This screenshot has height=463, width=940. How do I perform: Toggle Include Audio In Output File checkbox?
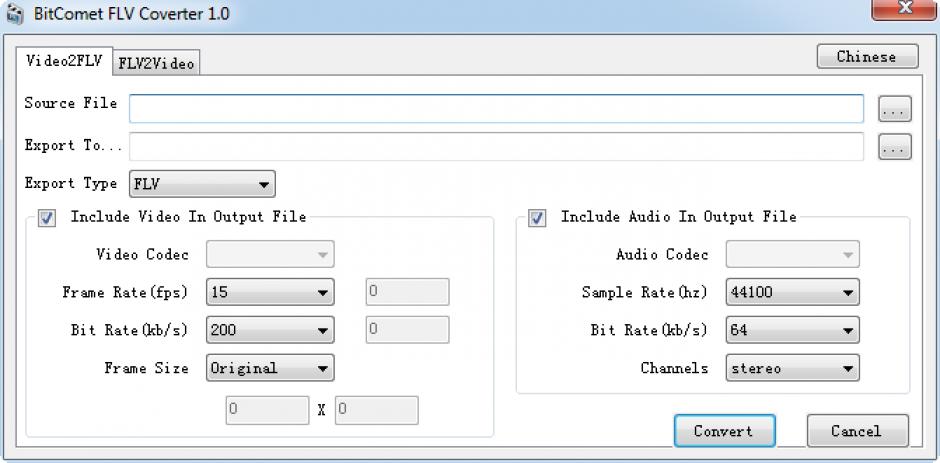pos(537,218)
